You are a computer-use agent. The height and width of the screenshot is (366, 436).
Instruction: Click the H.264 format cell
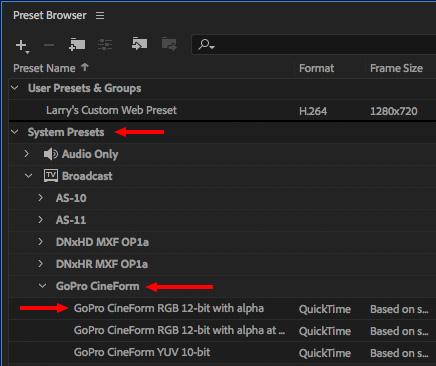tap(313, 111)
